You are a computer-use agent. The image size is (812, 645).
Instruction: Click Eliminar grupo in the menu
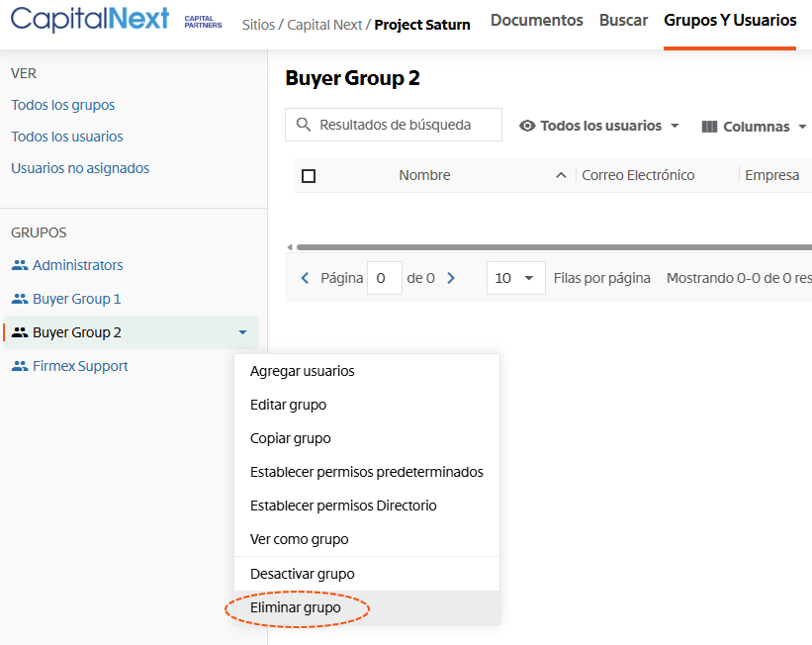point(367,607)
